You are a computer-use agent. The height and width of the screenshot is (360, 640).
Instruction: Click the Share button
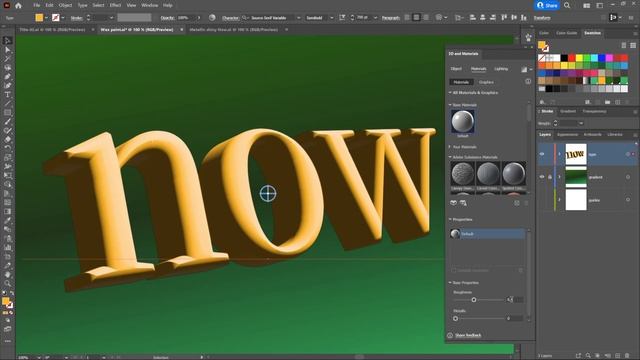(x=547, y=5)
